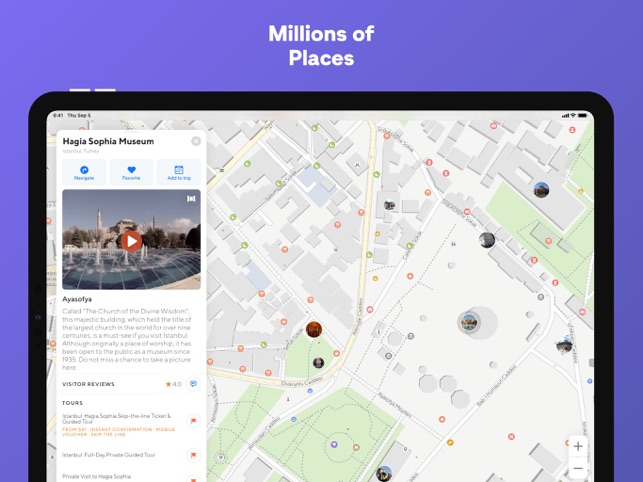Zoom in the map with plus button
Viewport: 643px width, 482px height.
click(x=578, y=446)
